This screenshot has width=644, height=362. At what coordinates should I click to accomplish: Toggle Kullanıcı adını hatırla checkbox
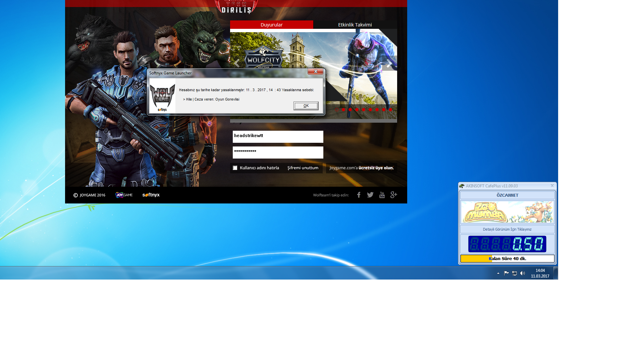click(235, 168)
